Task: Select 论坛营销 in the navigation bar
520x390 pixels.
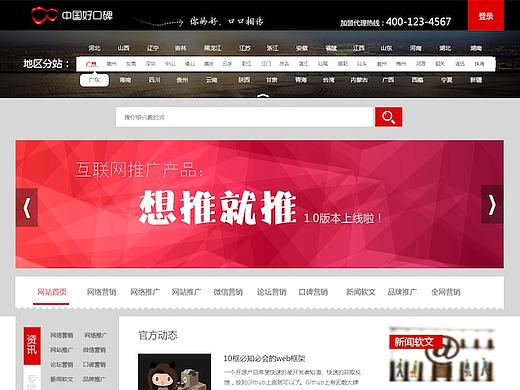Action: coord(271,292)
